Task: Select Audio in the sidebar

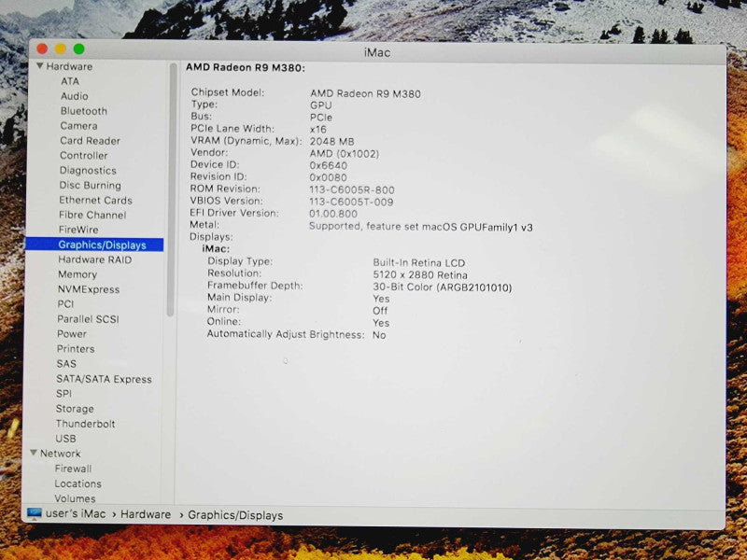Action: point(75,96)
